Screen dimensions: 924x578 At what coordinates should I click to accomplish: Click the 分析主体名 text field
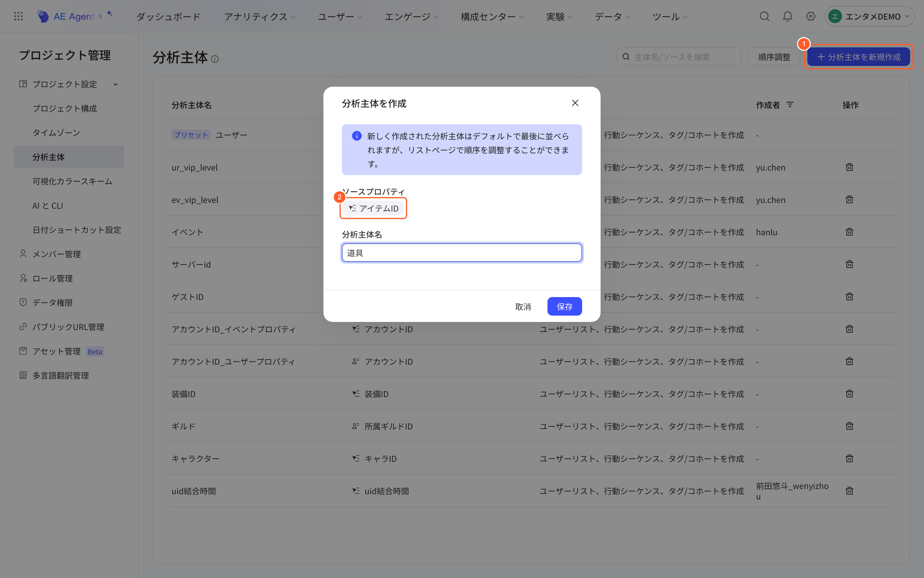point(462,253)
